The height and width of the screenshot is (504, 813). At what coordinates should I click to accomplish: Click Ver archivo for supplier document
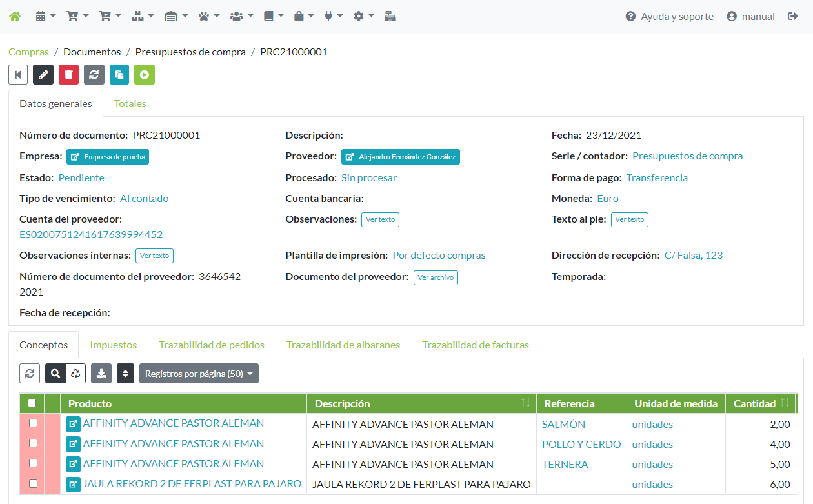coord(436,277)
